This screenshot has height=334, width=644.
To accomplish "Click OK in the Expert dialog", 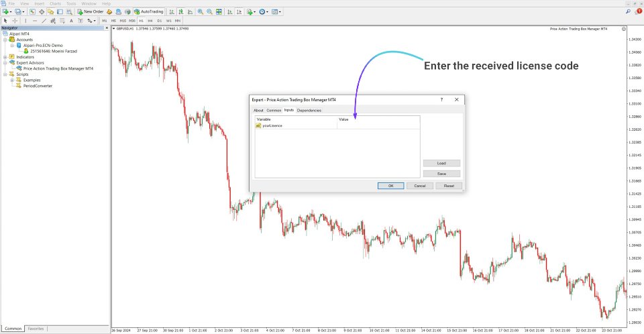I will pyautogui.click(x=390, y=186).
